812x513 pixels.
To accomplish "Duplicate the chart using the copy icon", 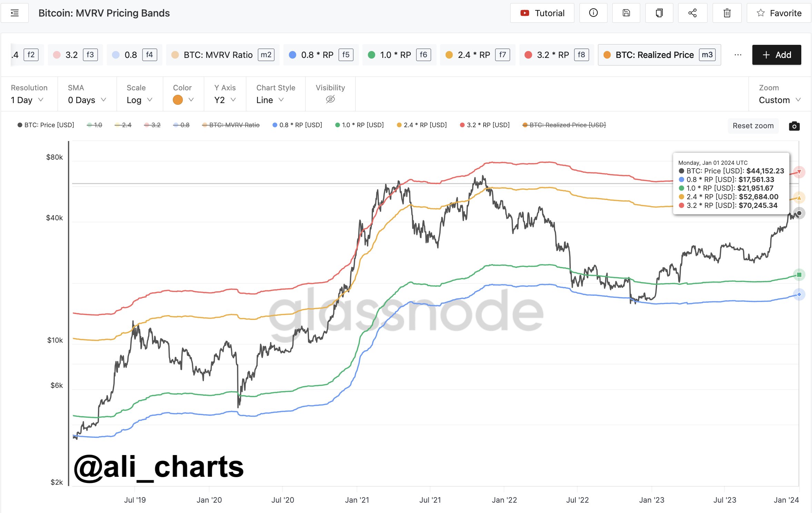I will pyautogui.click(x=659, y=13).
